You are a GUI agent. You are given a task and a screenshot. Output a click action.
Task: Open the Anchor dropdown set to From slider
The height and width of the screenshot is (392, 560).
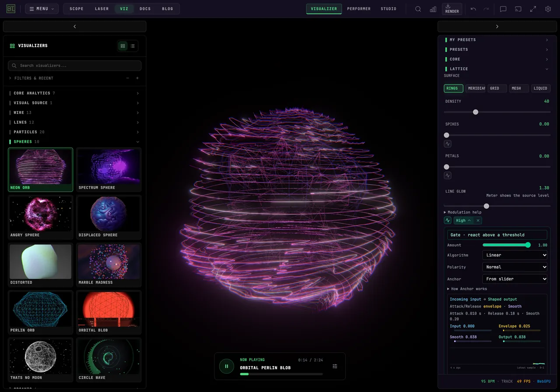(515, 279)
